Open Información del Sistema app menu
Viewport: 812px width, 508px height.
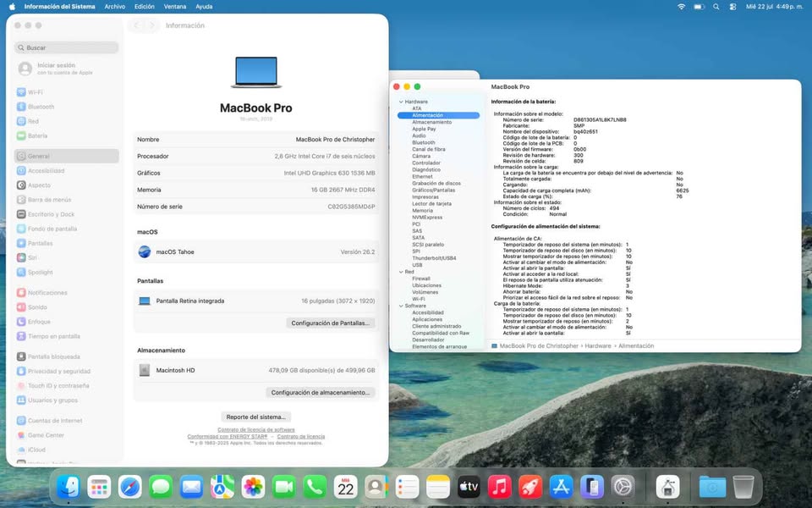pyautogui.click(x=59, y=7)
